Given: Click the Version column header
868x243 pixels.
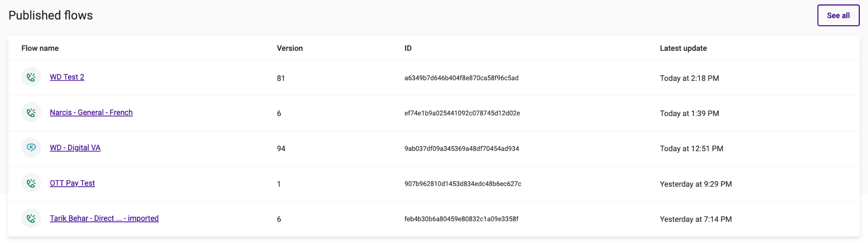Looking at the screenshot, I should 290,48.
